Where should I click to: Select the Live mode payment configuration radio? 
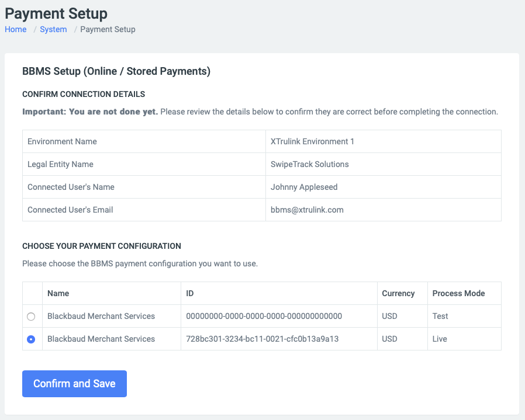31,339
